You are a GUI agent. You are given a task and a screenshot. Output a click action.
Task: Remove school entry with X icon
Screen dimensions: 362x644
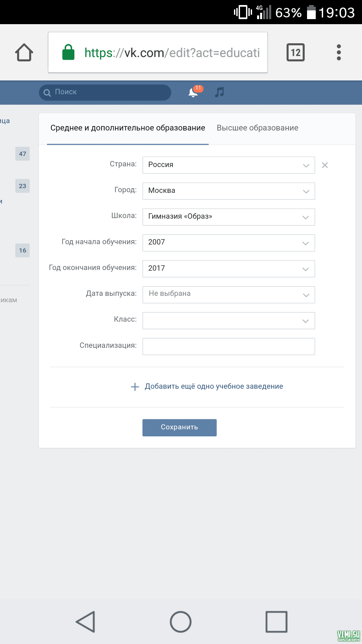coord(325,165)
